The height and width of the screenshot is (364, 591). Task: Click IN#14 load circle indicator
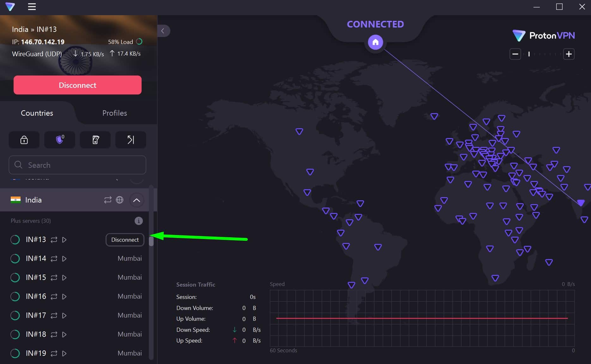click(x=15, y=259)
